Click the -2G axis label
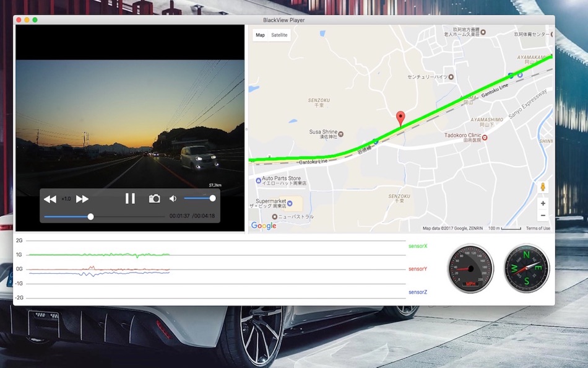Screen dimensions: 588x368 point(19,297)
